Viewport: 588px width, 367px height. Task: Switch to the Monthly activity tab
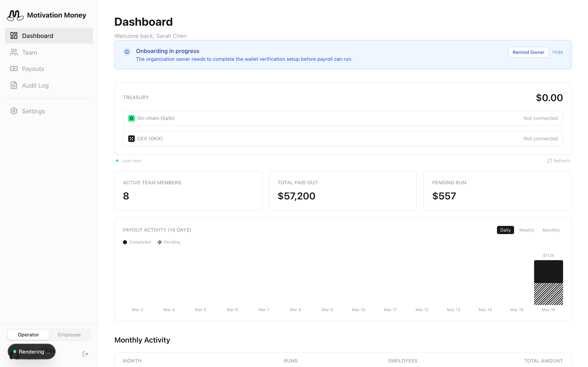coord(551,230)
